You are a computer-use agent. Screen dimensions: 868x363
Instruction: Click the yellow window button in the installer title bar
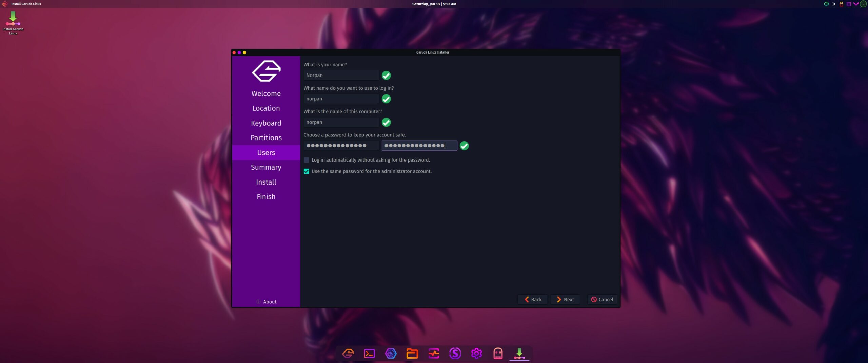coord(245,52)
